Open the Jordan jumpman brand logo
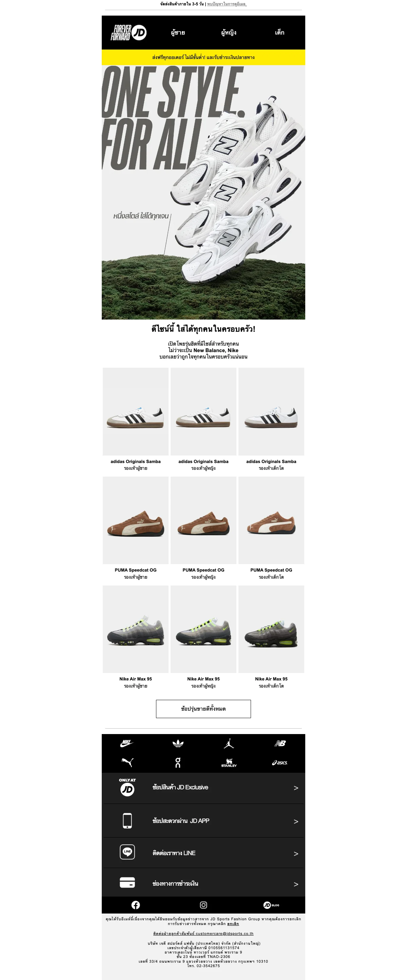The width and height of the screenshot is (407, 980). 229,743
